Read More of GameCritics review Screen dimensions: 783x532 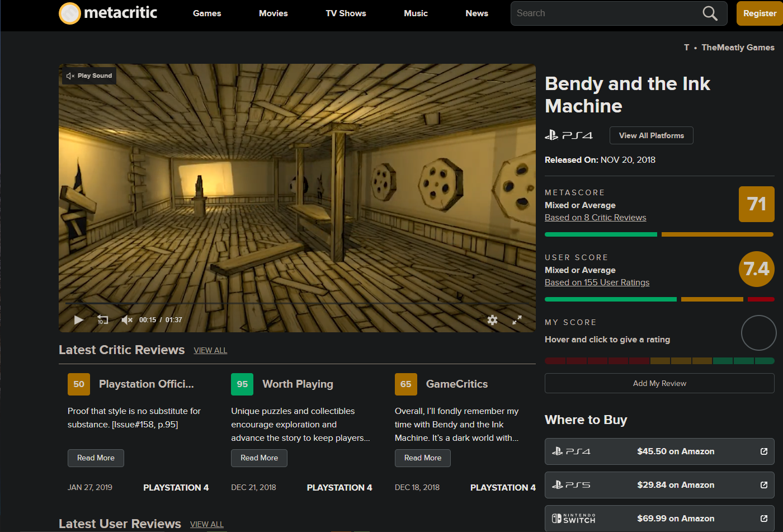423,458
